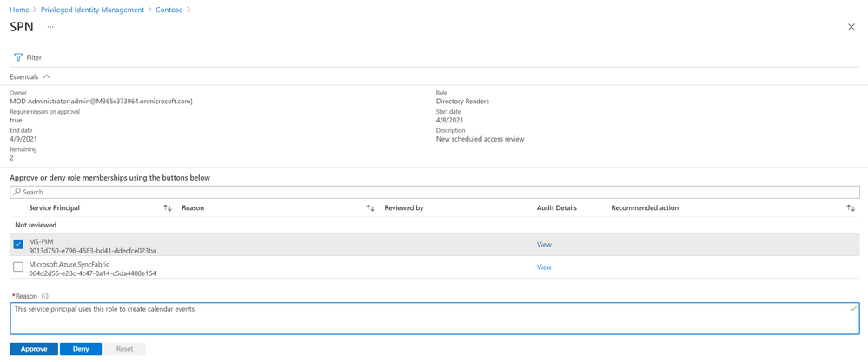The image size is (868, 362).
Task: Click the Reset button
Action: click(x=124, y=349)
